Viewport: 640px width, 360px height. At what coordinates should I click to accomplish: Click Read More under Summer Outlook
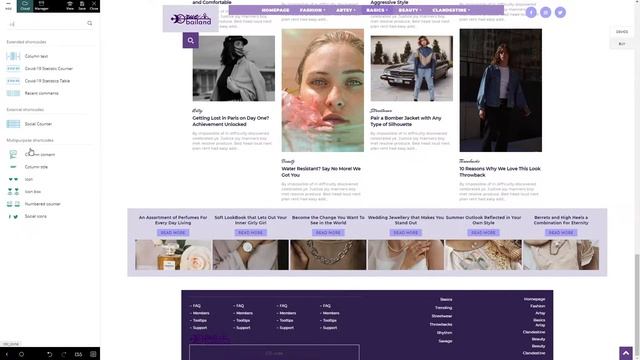pyautogui.click(x=483, y=233)
